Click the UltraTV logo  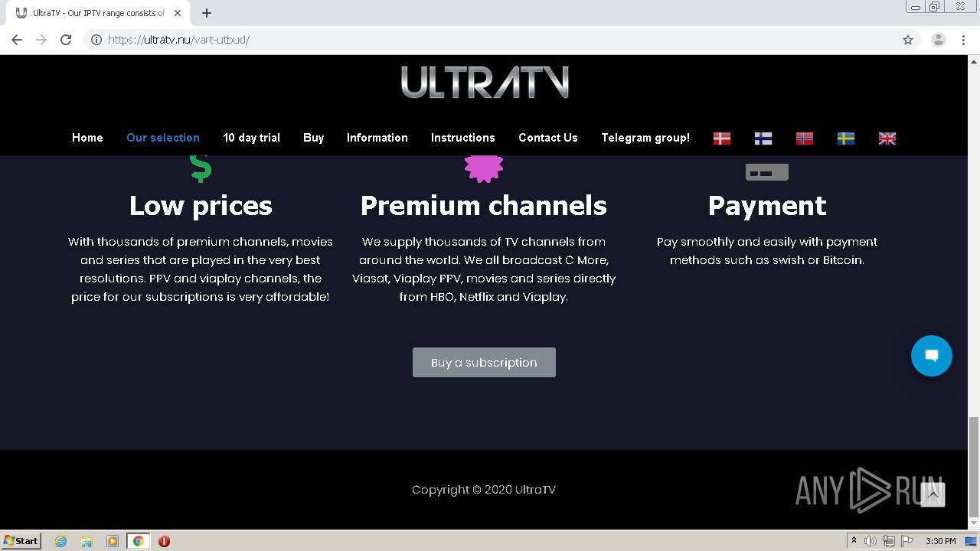coord(485,82)
